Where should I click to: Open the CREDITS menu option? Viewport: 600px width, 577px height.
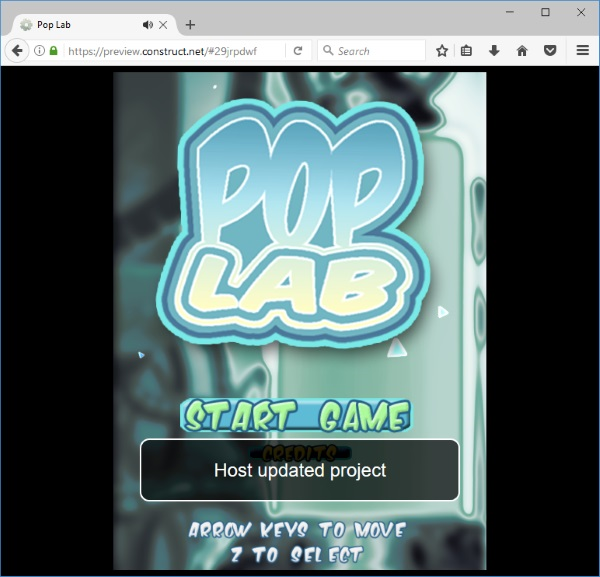click(x=300, y=453)
